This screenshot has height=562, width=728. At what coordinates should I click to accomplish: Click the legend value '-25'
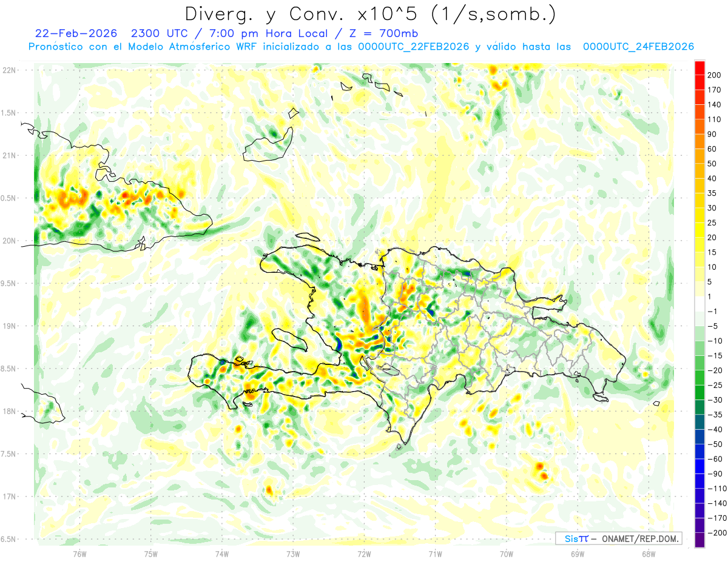pos(715,385)
